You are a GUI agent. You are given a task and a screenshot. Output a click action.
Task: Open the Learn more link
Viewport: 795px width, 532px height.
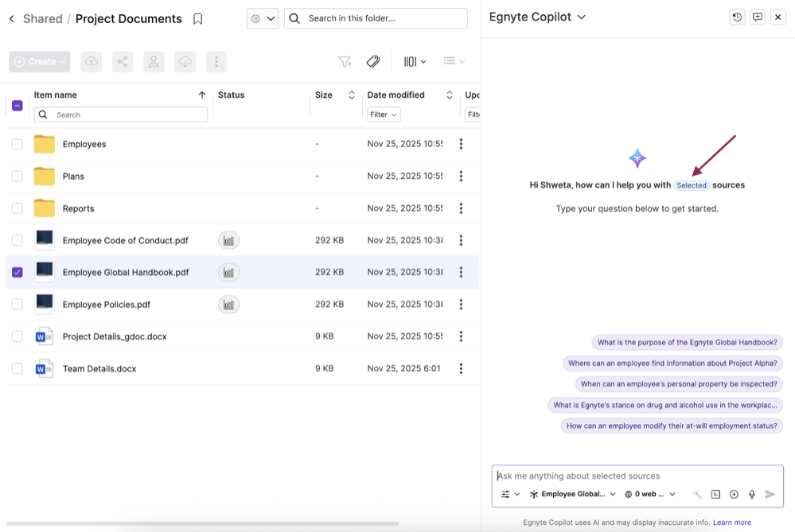tap(731, 522)
